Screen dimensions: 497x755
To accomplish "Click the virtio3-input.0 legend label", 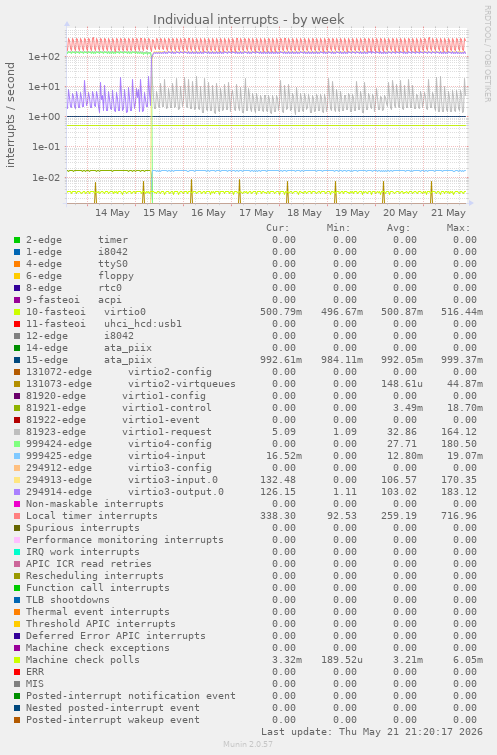I will click(x=173, y=480).
